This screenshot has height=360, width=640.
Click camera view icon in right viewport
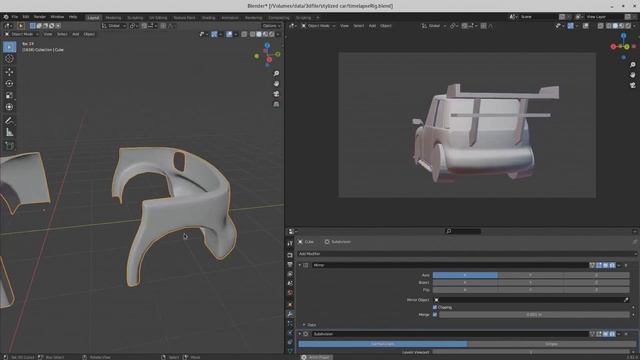coord(633,85)
